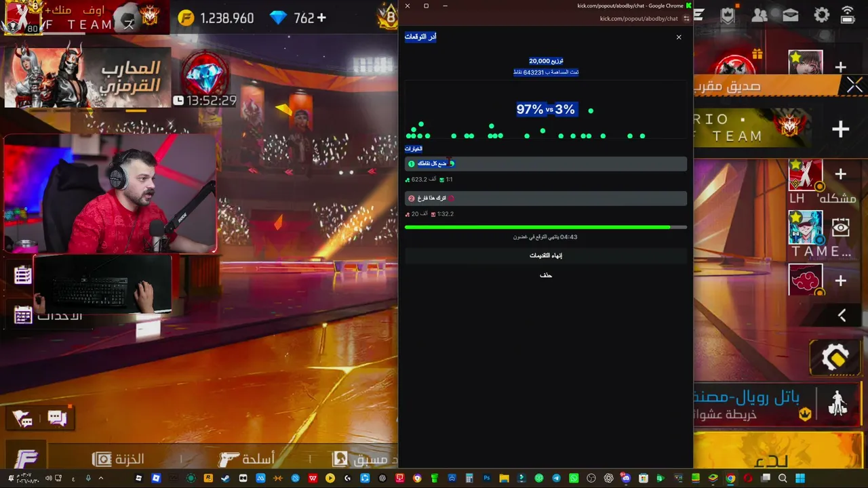Open the LH friend avatar
The image size is (868, 488).
pyautogui.click(x=806, y=176)
